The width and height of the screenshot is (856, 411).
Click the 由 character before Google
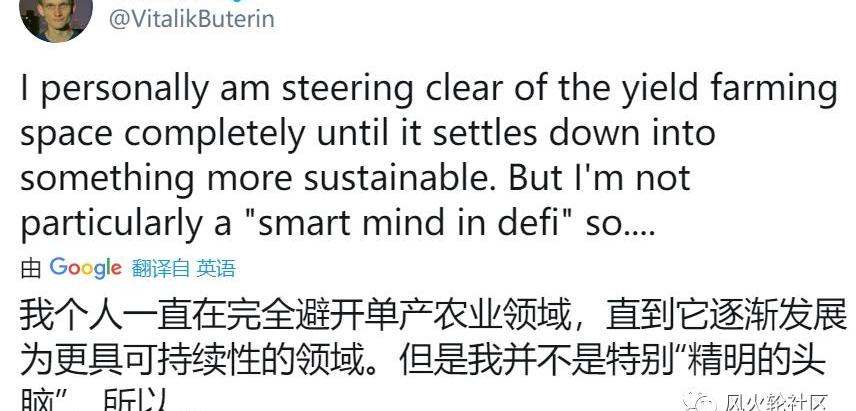30,268
